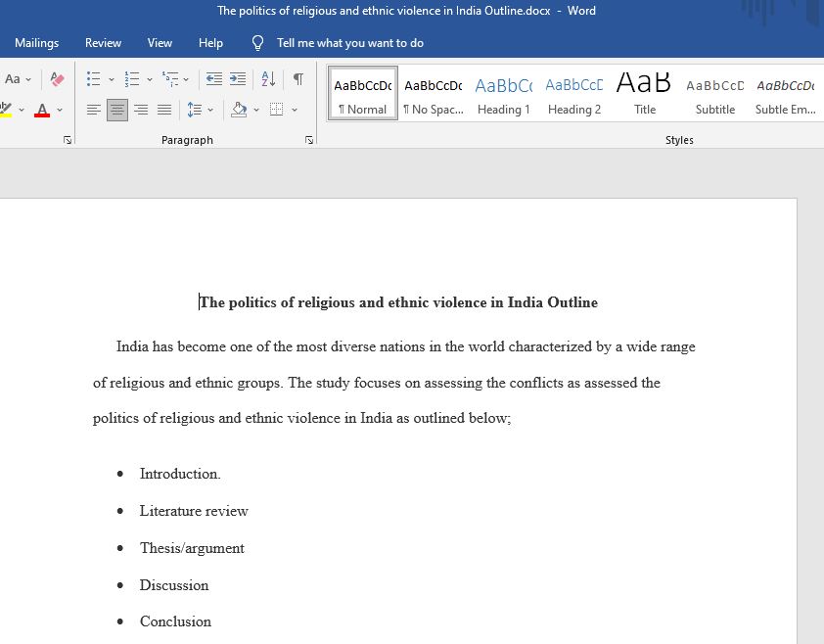Sort the selected text A to Z
This screenshot has height=644, width=824.
[x=268, y=79]
